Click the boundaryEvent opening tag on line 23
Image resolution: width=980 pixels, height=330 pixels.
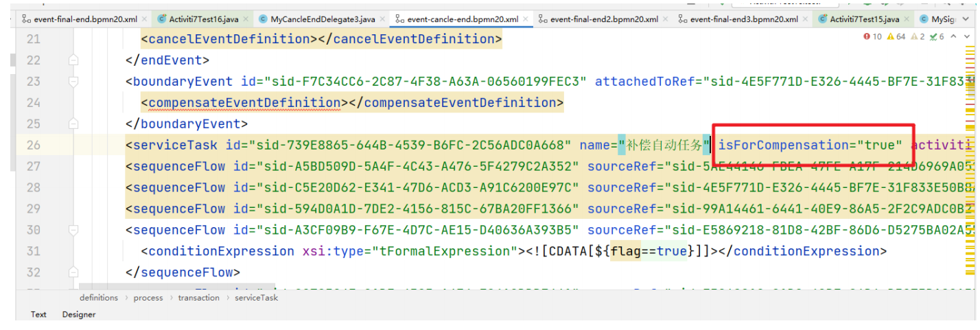179,82
